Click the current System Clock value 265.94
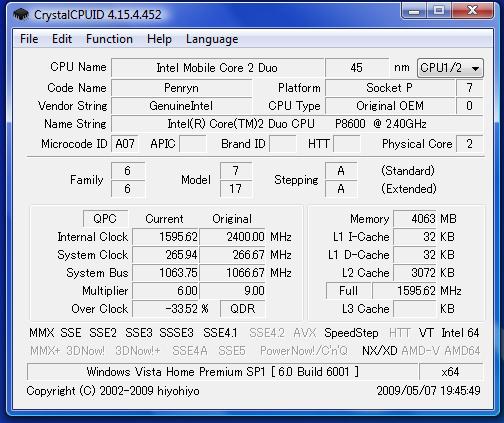This screenshot has width=504, height=423. tap(166, 255)
